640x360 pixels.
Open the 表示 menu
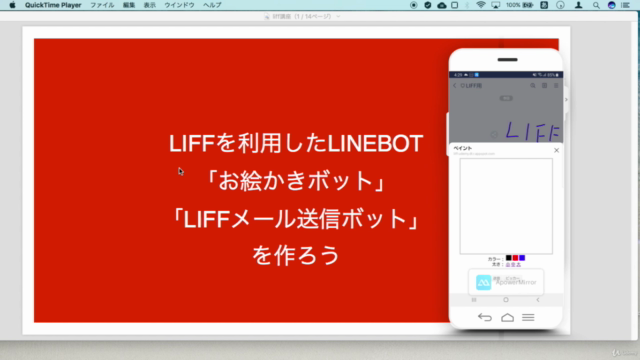(150, 5)
